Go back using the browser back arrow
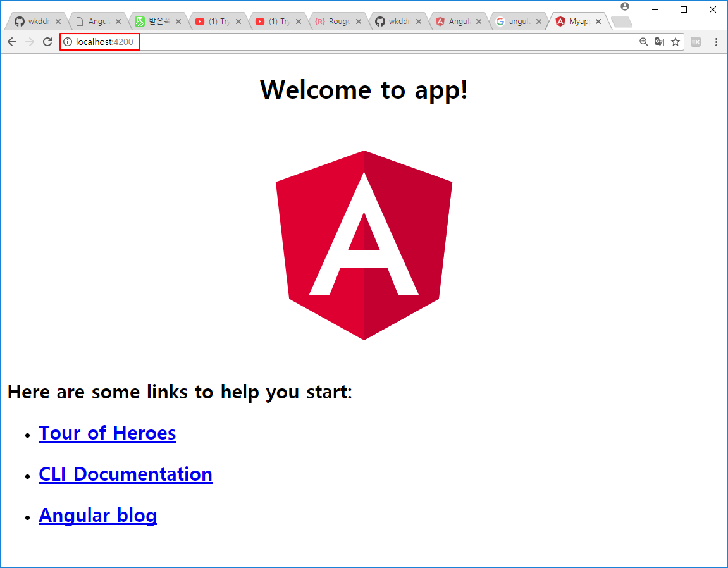The image size is (728, 568). click(x=12, y=42)
